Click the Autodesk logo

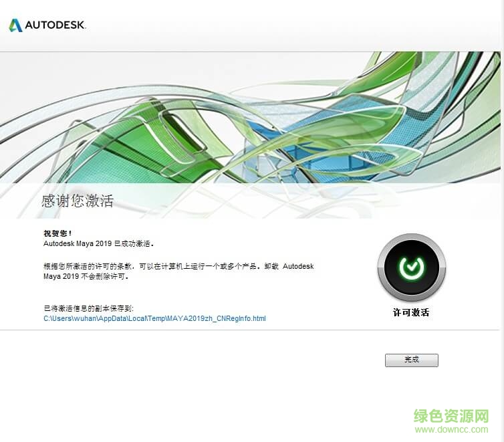pyautogui.click(x=47, y=25)
